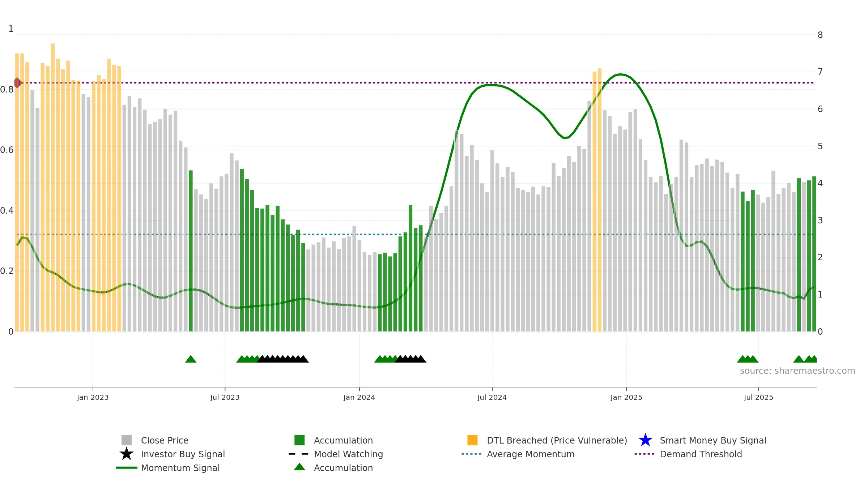Screen dimensions: 868x488
Task: Click the Jan 2023 axis tick label
Action: 93,398
